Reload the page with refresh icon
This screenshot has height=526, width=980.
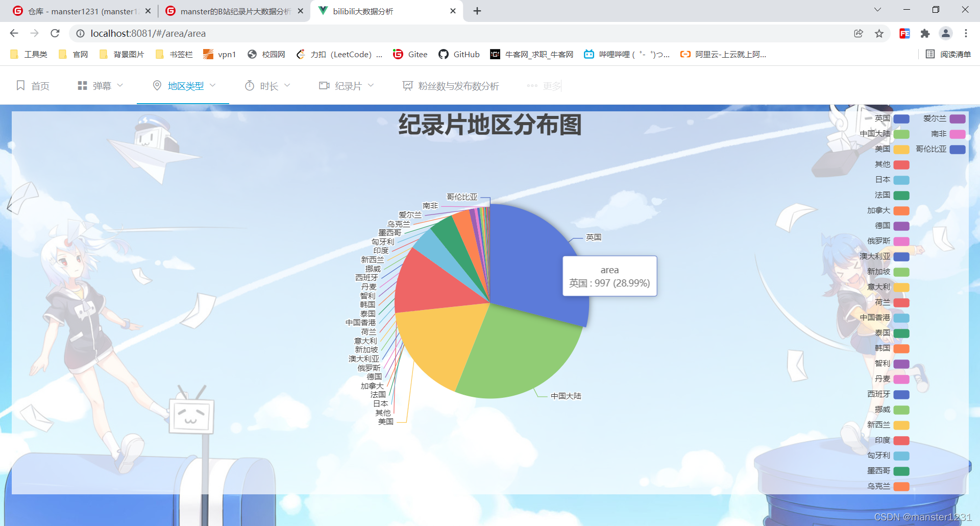55,33
